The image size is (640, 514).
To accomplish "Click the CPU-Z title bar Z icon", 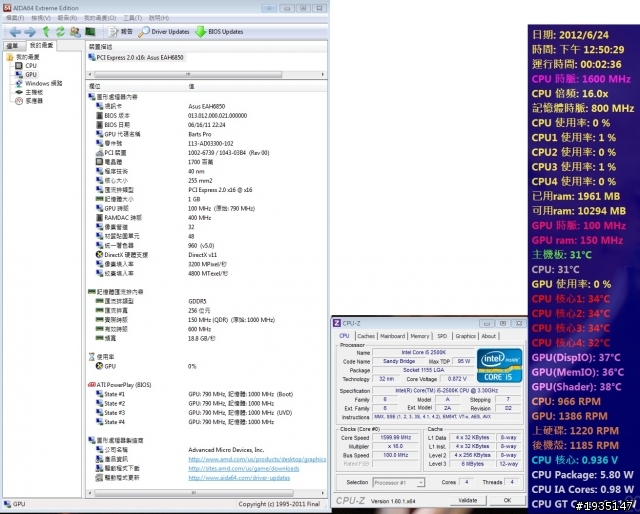I will pos(337,323).
